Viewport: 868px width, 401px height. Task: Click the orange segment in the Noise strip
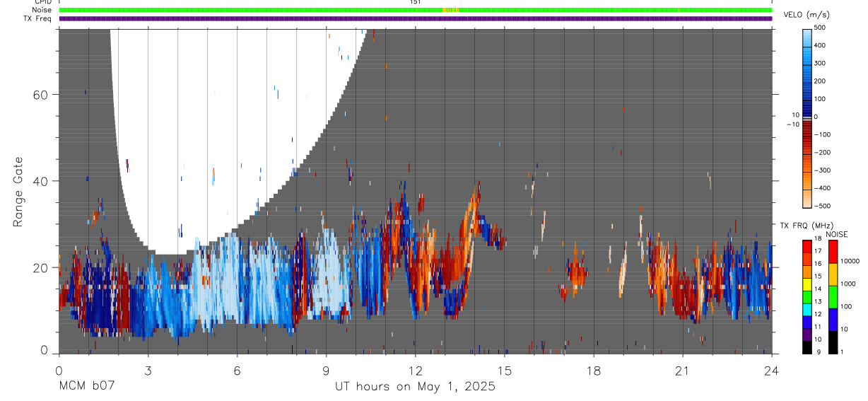click(x=450, y=10)
